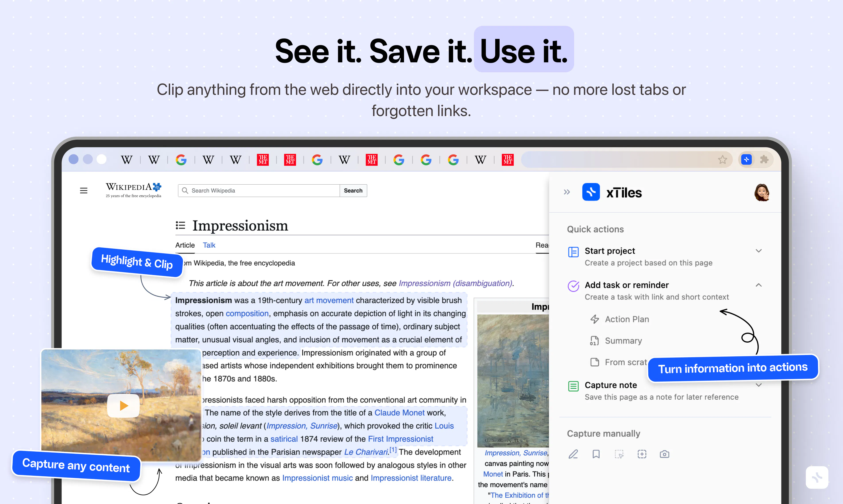Open the user avatar in the xTiles panel
Screen dimensions: 843x504
[x=762, y=193]
